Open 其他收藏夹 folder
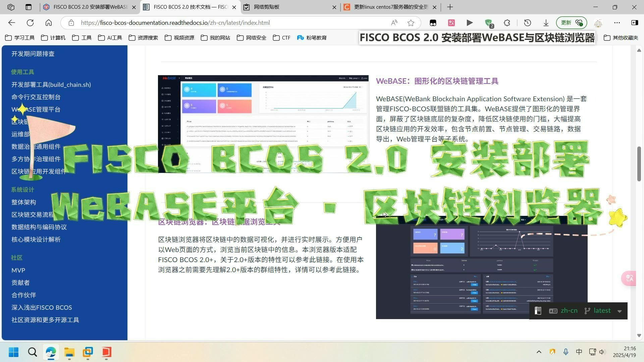 (621, 38)
